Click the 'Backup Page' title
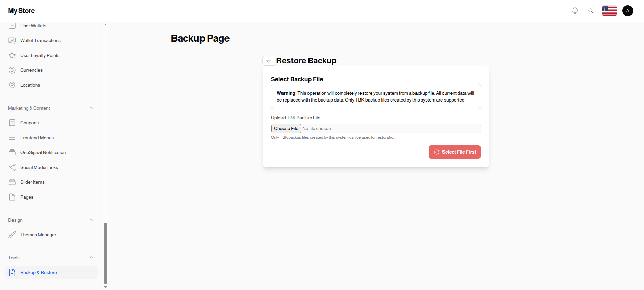 click(200, 38)
